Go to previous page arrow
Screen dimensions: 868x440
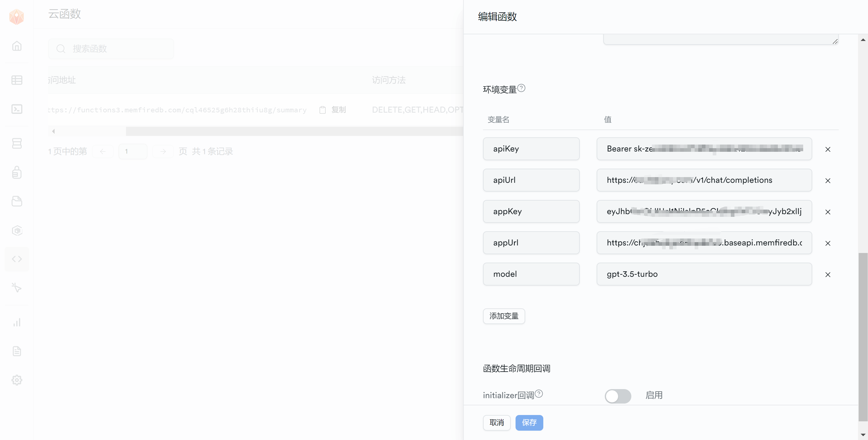[103, 151]
